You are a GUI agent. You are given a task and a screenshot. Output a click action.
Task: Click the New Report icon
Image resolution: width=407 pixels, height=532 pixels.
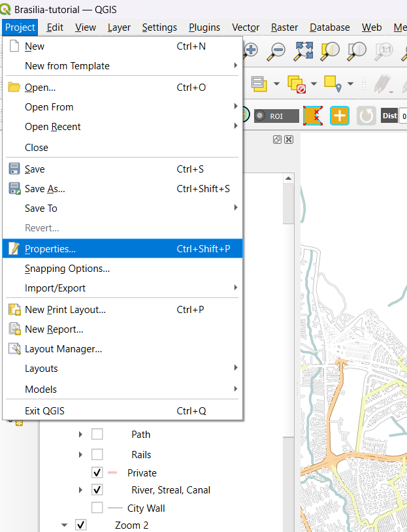click(14, 329)
